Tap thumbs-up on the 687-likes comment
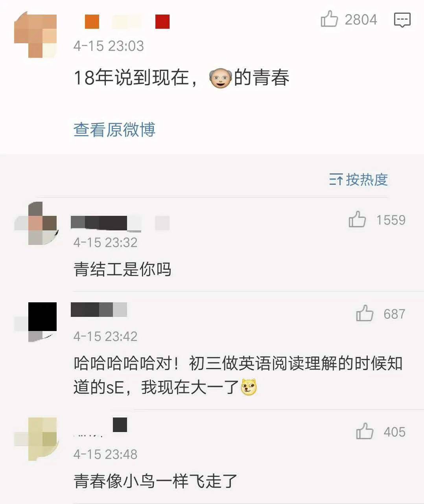The height and width of the screenshot is (504, 424). point(365,313)
